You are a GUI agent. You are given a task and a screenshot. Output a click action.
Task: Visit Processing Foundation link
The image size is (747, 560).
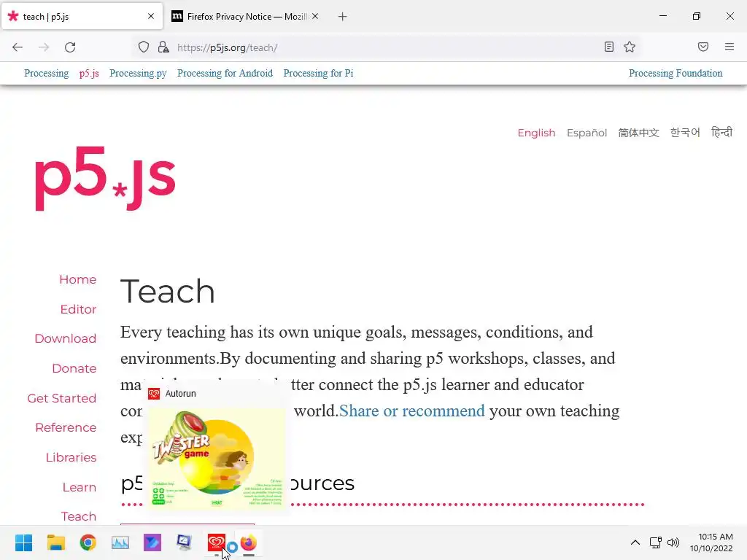pyautogui.click(x=676, y=73)
